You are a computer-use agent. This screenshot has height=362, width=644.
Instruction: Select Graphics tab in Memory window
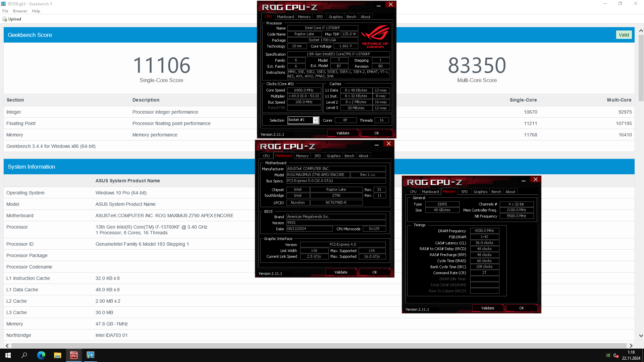(480, 192)
